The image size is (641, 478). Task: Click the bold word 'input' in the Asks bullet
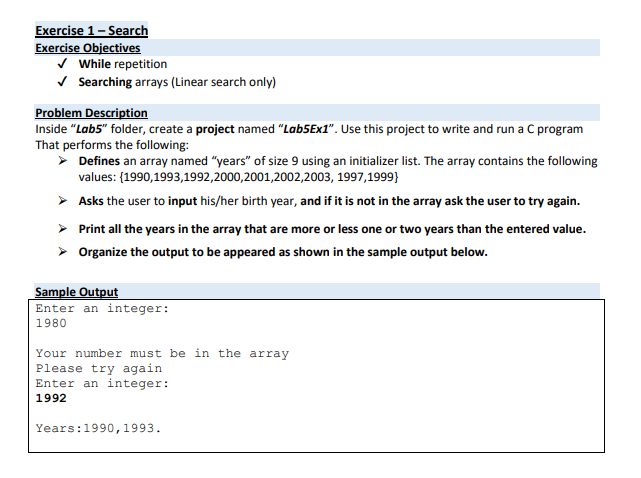(x=182, y=201)
